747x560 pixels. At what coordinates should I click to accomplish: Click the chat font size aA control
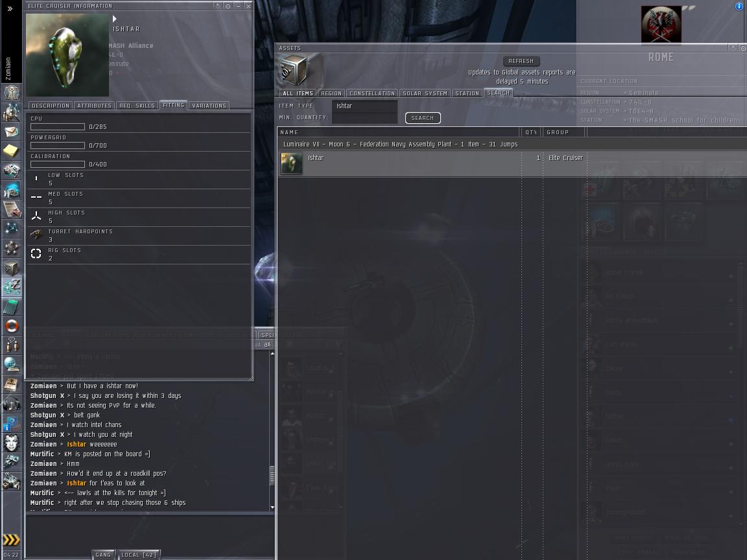pyautogui.click(x=267, y=345)
